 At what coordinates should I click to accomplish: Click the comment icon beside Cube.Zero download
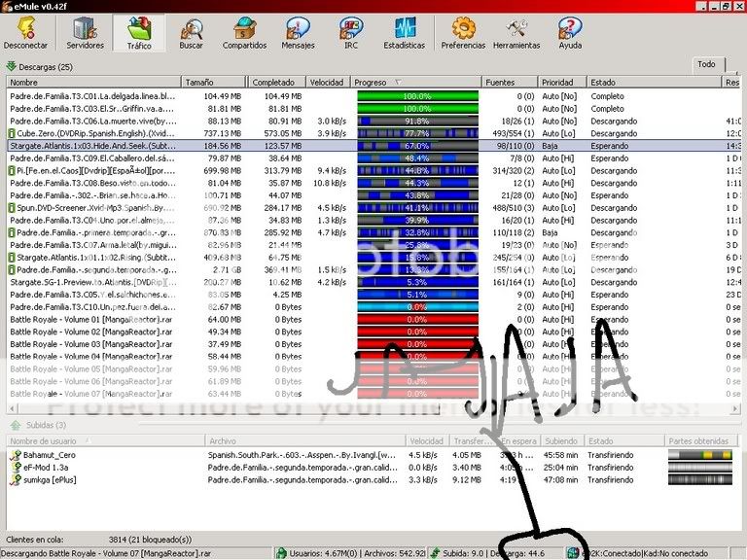tap(12, 133)
